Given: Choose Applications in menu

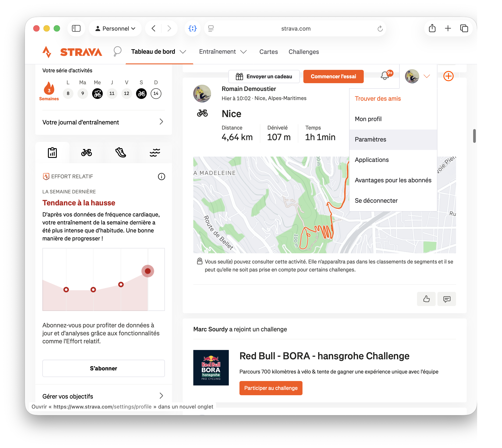Looking at the screenshot, I should [x=393, y=160].
